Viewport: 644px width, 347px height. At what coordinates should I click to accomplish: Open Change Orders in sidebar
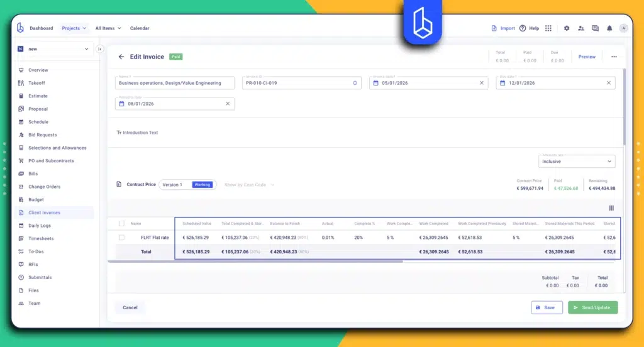pyautogui.click(x=44, y=187)
